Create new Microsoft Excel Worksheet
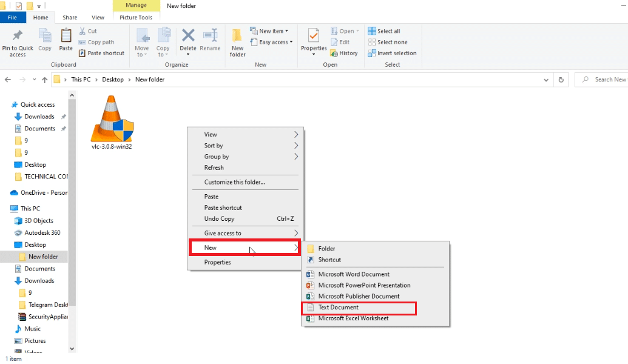 tap(375, 318)
